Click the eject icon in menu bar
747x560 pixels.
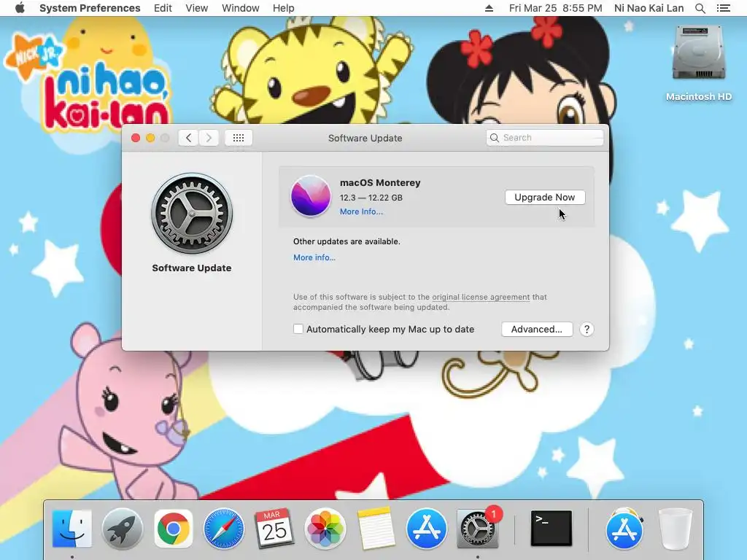point(489,8)
